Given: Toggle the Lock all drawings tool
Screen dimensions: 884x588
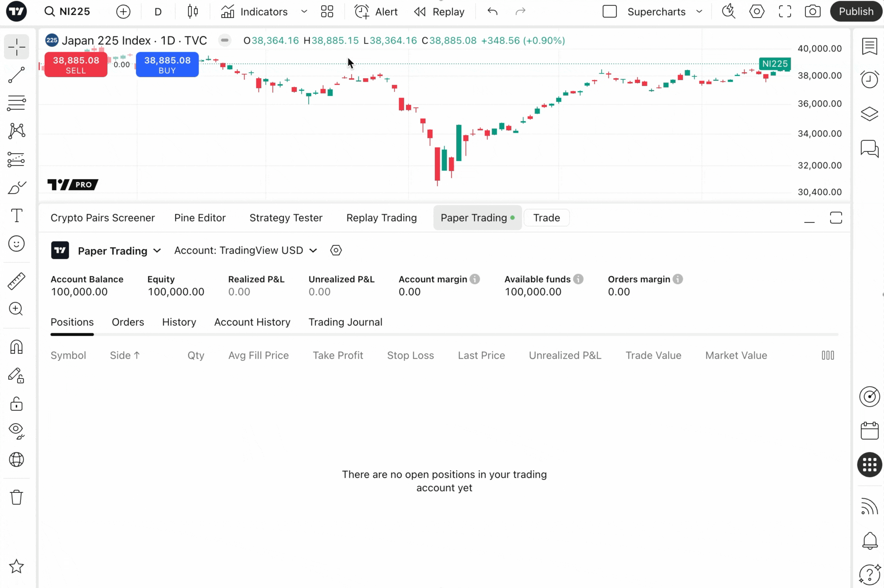Looking at the screenshot, I should [17, 404].
